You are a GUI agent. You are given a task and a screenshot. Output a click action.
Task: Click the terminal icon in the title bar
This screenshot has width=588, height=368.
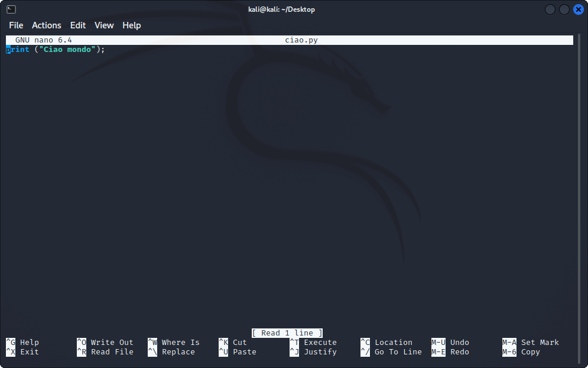pos(11,9)
